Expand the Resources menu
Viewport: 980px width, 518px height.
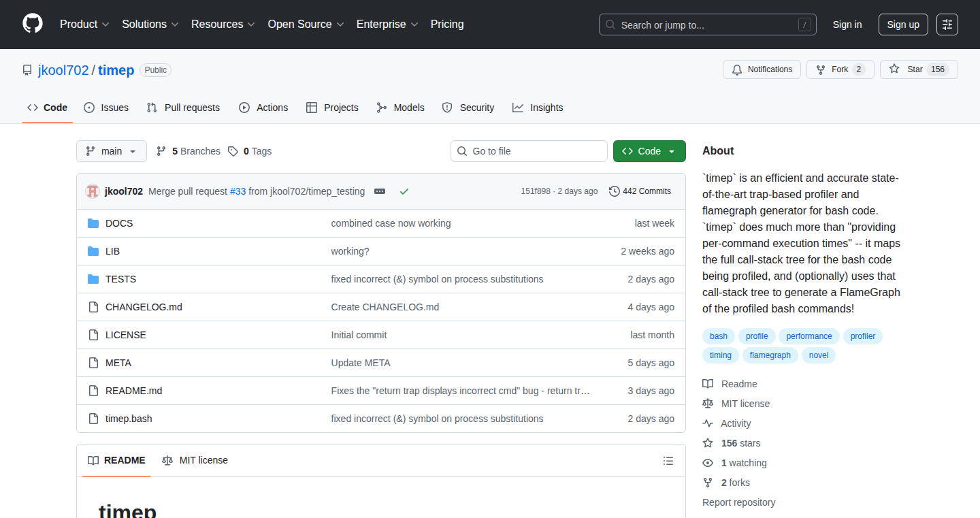point(223,24)
